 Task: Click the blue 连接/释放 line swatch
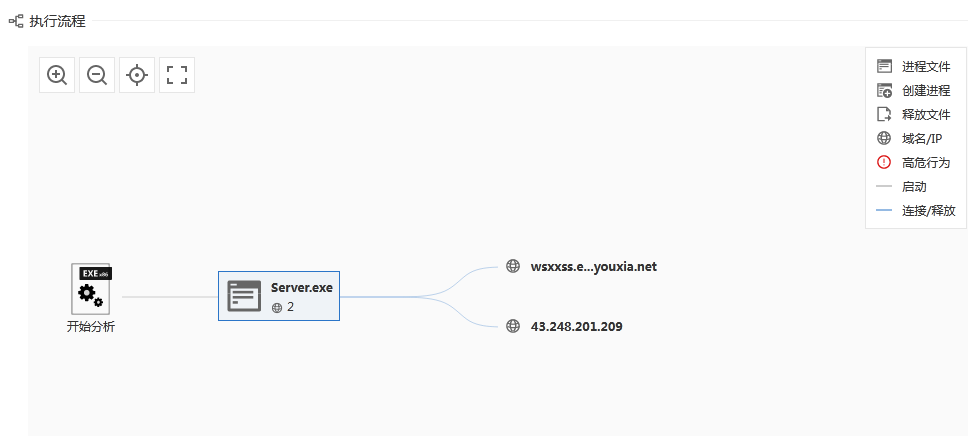(x=884, y=211)
